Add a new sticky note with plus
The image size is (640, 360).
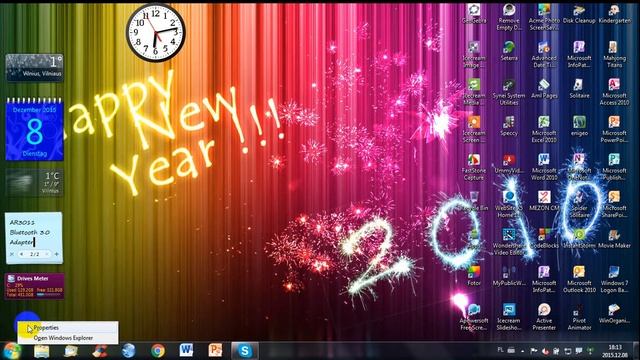click(x=56, y=254)
